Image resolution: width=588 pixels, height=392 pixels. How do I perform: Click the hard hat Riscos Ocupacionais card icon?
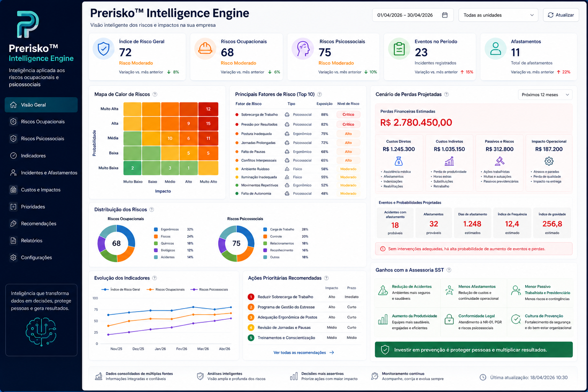pos(205,49)
